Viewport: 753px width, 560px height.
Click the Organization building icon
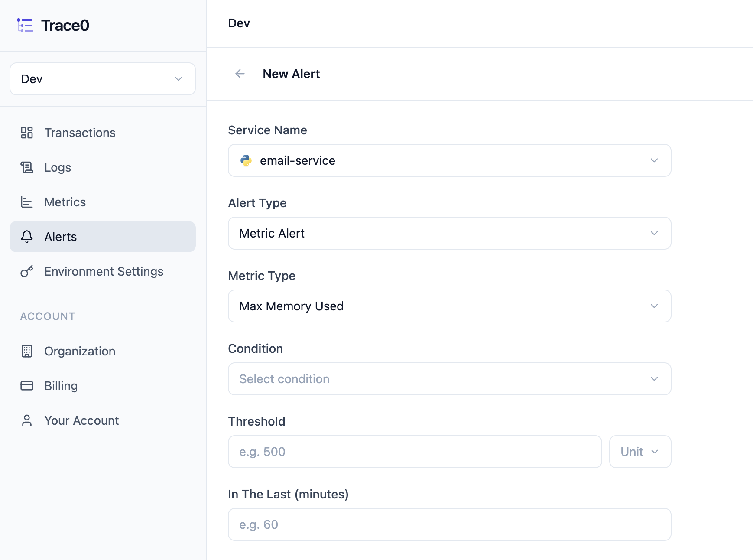[27, 351]
